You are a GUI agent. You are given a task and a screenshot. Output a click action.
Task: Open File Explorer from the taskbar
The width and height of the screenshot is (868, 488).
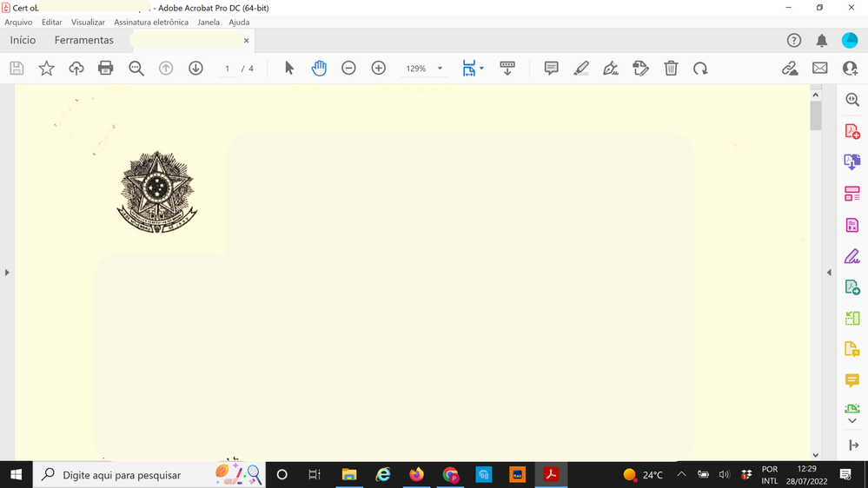click(x=348, y=475)
